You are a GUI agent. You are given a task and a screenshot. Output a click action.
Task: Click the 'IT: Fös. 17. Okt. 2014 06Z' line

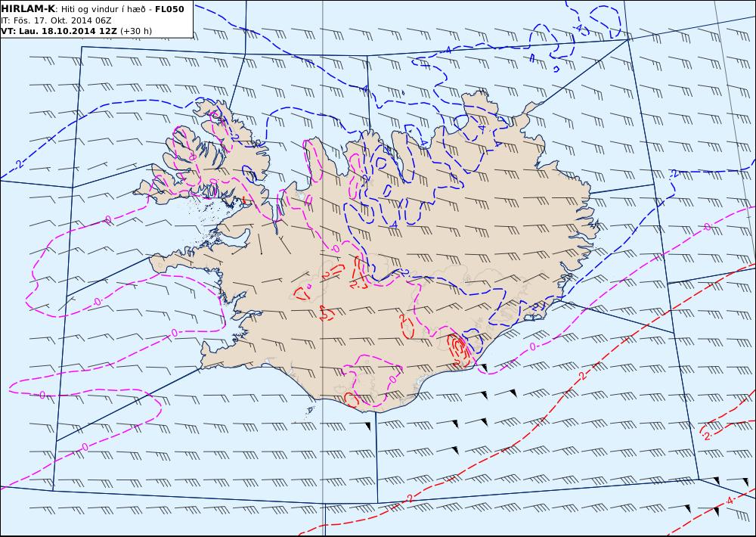click(x=56, y=20)
